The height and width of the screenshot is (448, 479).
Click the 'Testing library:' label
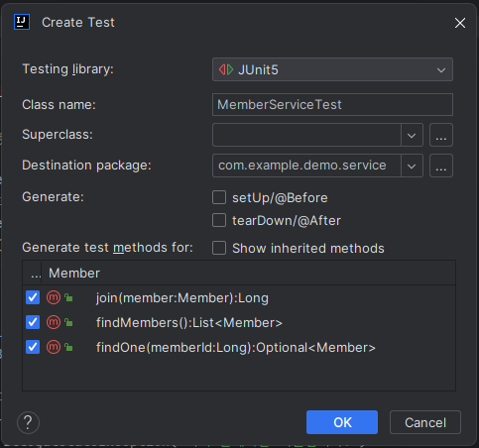pyautogui.click(x=67, y=69)
